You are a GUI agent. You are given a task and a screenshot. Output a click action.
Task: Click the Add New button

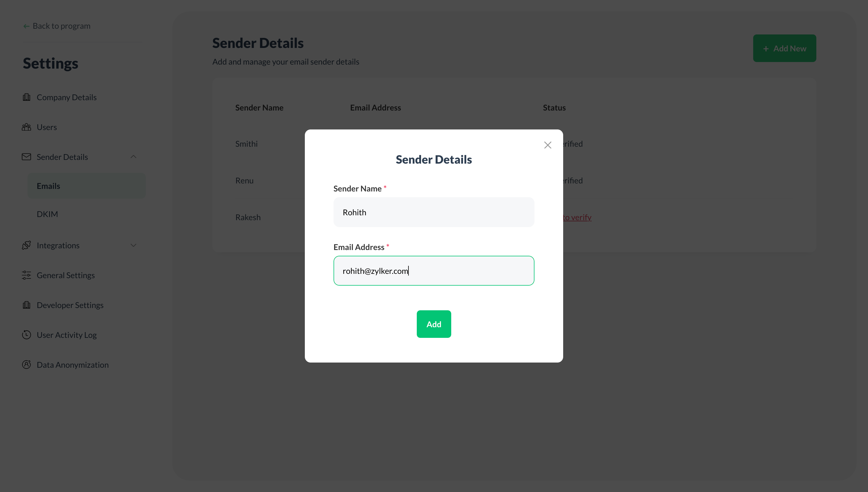[784, 48]
